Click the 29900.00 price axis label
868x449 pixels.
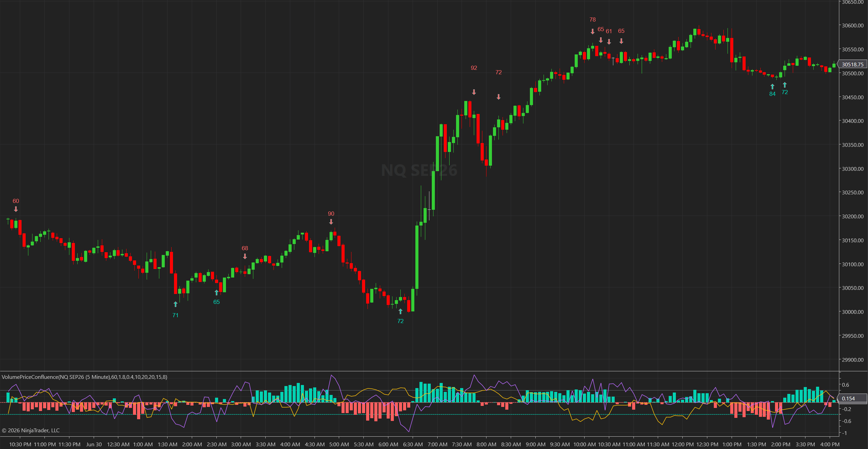pyautogui.click(x=853, y=360)
